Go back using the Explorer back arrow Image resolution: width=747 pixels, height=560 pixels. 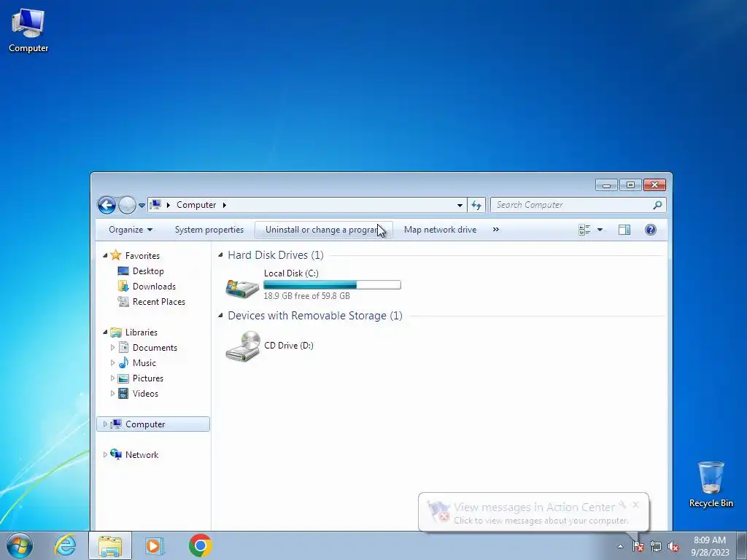107,205
